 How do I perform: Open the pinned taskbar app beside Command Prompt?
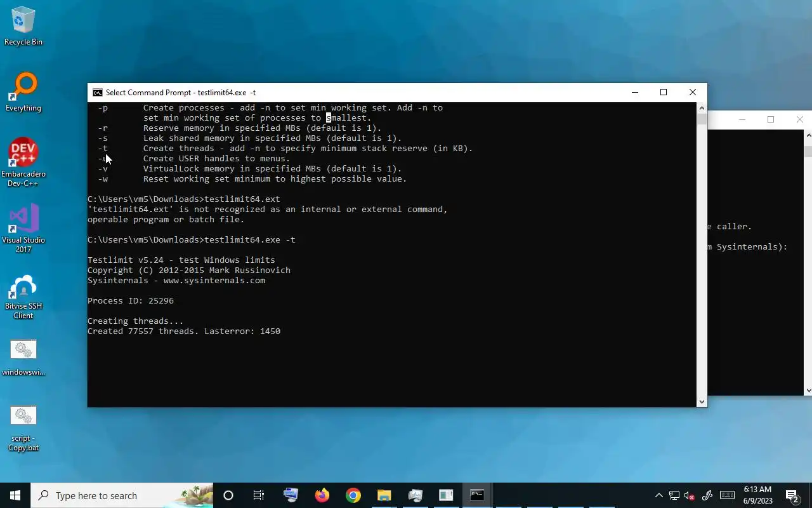click(x=446, y=495)
